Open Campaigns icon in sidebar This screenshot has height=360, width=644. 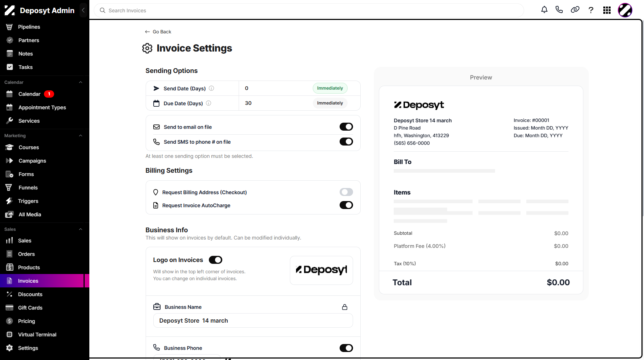pyautogui.click(x=9, y=161)
